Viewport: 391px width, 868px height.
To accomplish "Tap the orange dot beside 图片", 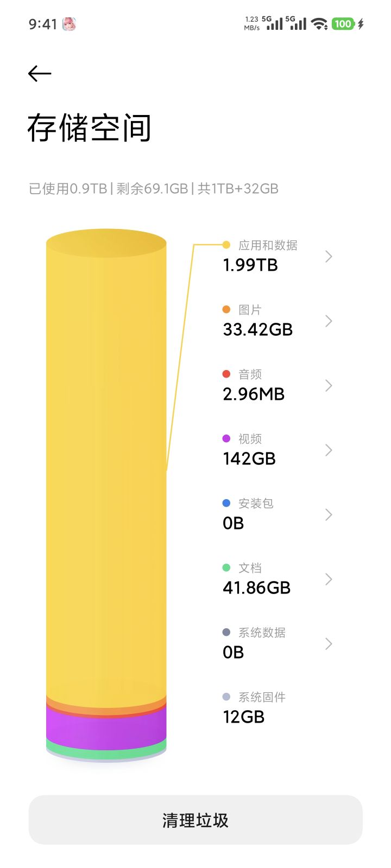I will (x=226, y=310).
